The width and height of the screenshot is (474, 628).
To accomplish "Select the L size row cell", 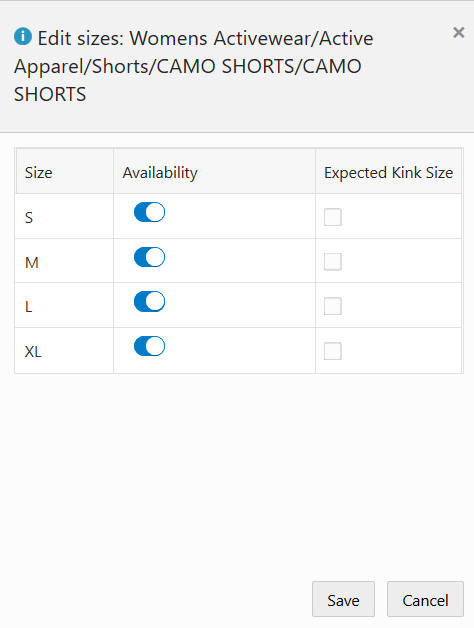I will coord(65,305).
